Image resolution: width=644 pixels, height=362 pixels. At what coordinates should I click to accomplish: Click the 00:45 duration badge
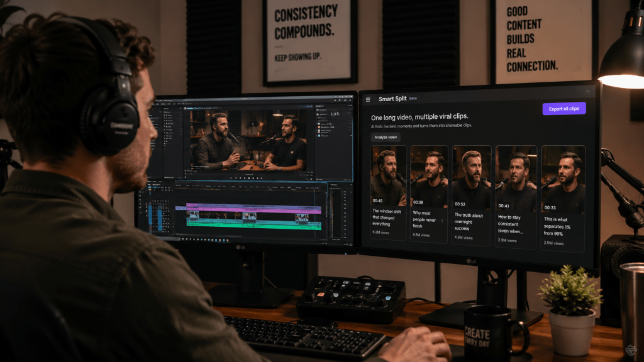coord(377,200)
